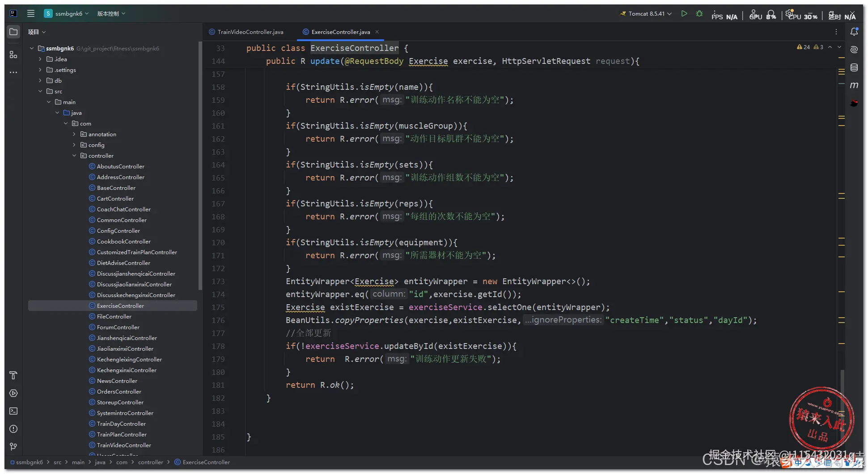Viewport: 868px width, 474px height.
Task: Click the 24 warnings indicator
Action: tap(803, 47)
